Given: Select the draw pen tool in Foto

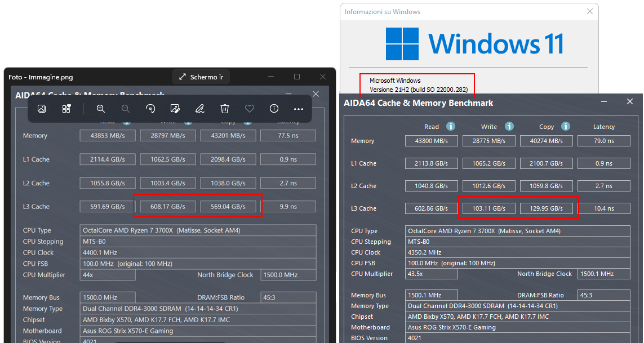Looking at the screenshot, I should click(199, 109).
